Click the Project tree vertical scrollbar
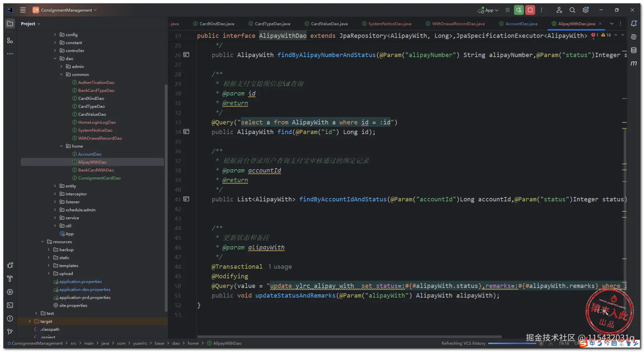 point(166,198)
